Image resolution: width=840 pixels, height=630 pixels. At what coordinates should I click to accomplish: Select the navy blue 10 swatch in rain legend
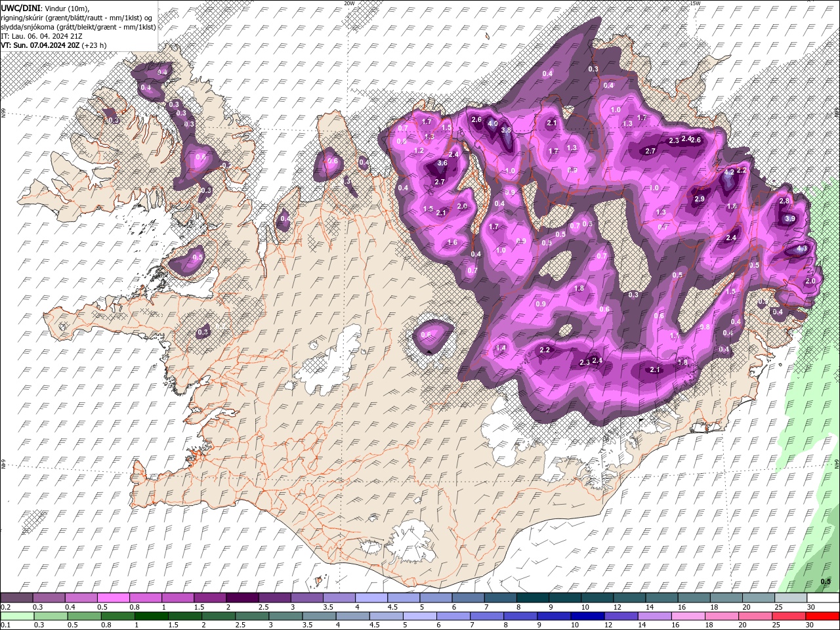[x=588, y=616]
